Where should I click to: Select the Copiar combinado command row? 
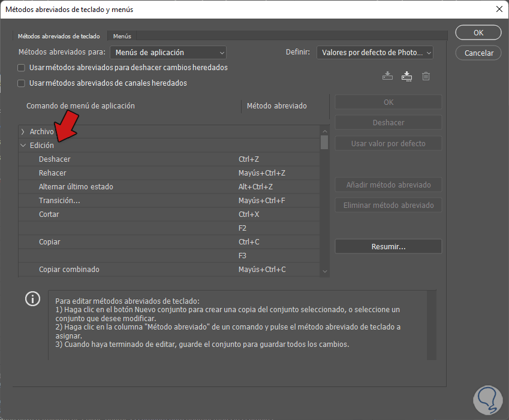(169, 270)
